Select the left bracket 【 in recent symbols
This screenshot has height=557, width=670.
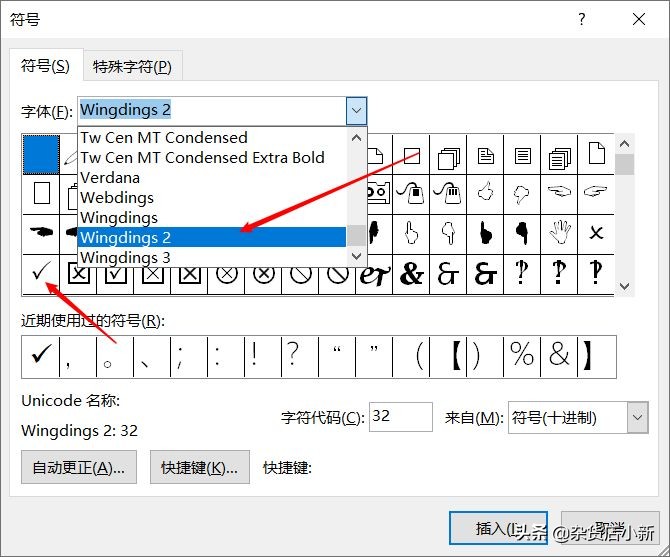[x=448, y=356]
